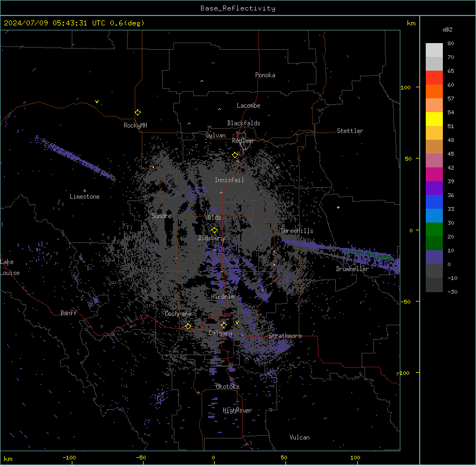This screenshot has width=476, height=465.
Task: Click the Olds town label
Action: 214,218
